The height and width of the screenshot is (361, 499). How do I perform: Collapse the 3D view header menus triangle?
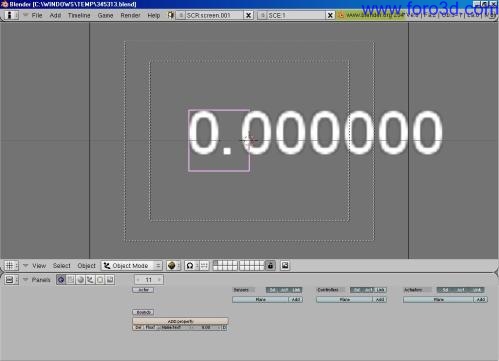click(25, 266)
